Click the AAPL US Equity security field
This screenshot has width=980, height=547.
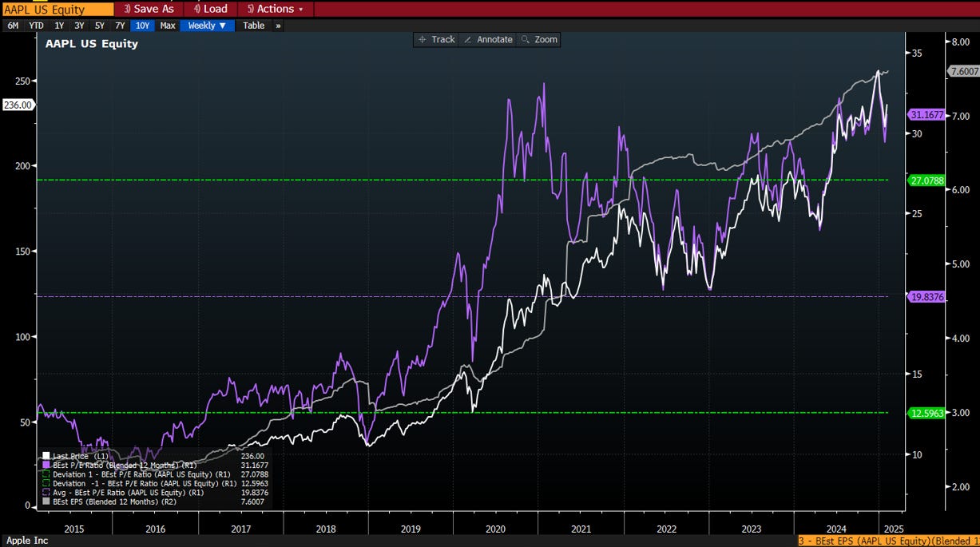57,9
